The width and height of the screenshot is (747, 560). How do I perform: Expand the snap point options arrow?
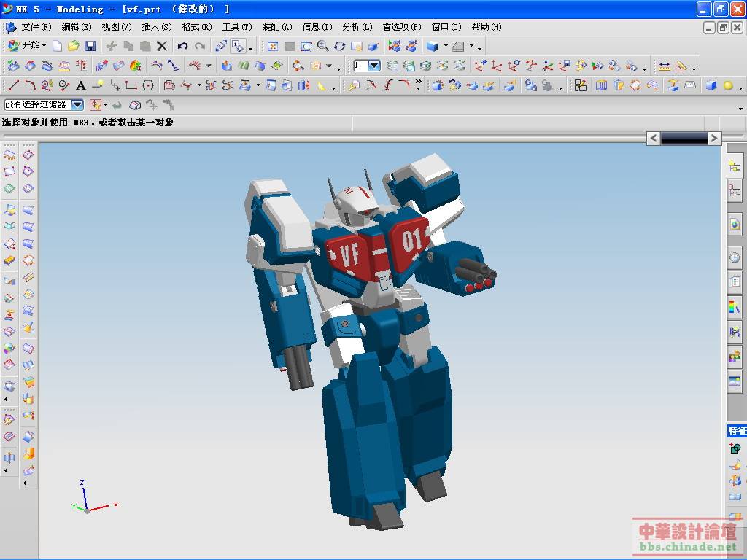point(105,105)
